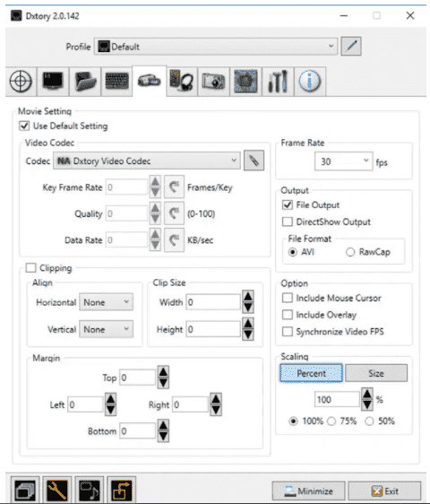Reset Key Frame Rate to default

pos(174,187)
